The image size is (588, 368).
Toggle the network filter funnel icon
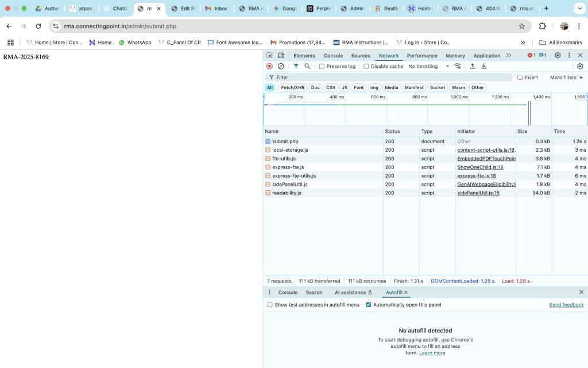point(296,66)
